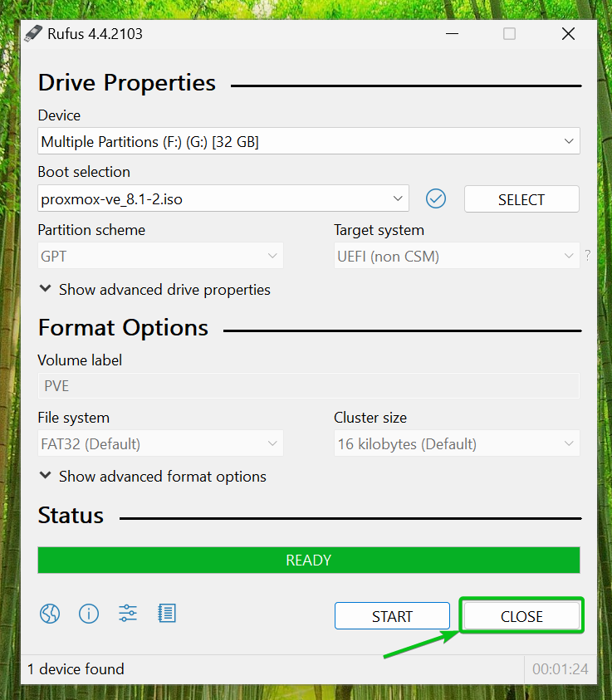
Task: Open the language globe icon
Action: coord(50,614)
